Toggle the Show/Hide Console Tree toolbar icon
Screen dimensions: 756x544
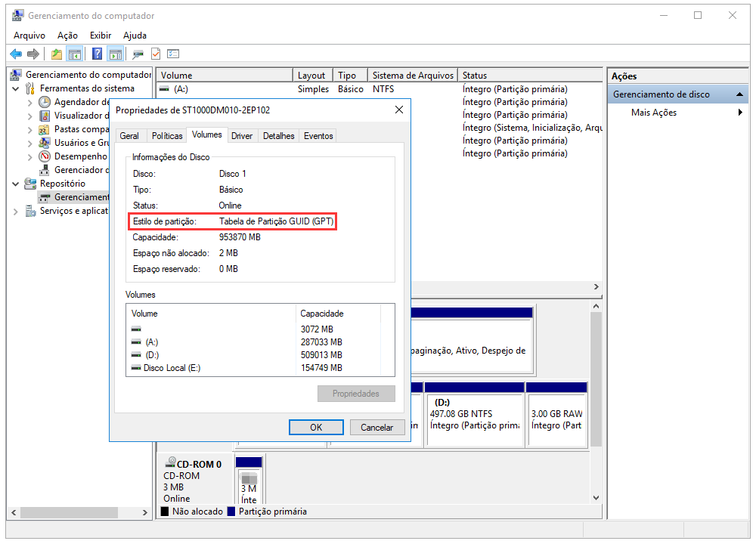tap(75, 54)
